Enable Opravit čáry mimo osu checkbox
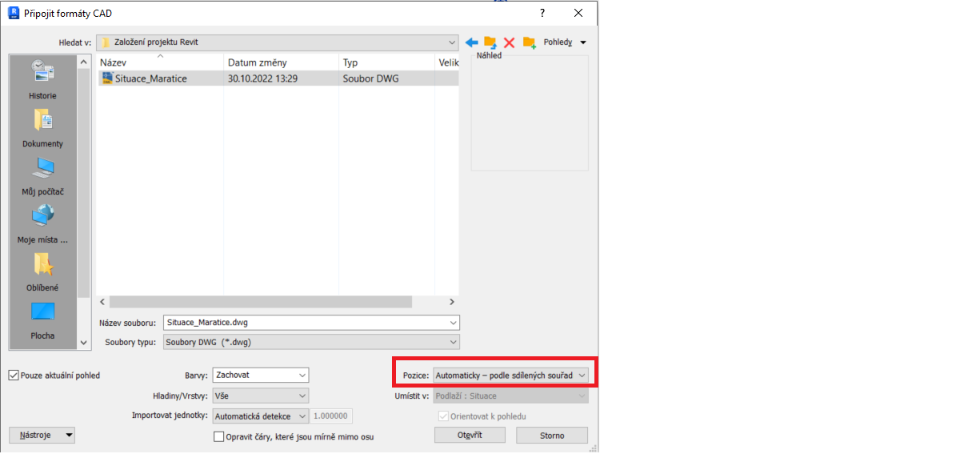The width and height of the screenshot is (980, 466). tap(219, 436)
